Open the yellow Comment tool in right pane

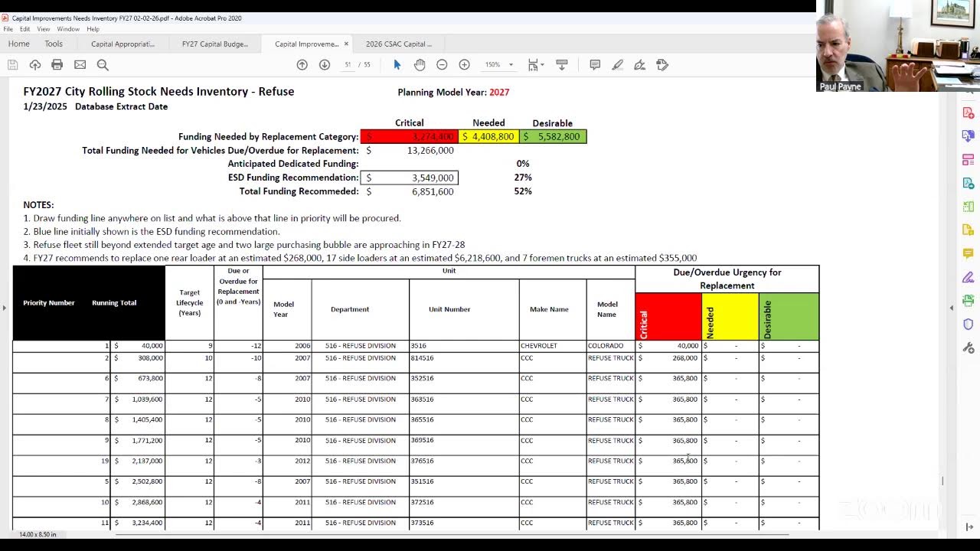pyautogui.click(x=969, y=253)
